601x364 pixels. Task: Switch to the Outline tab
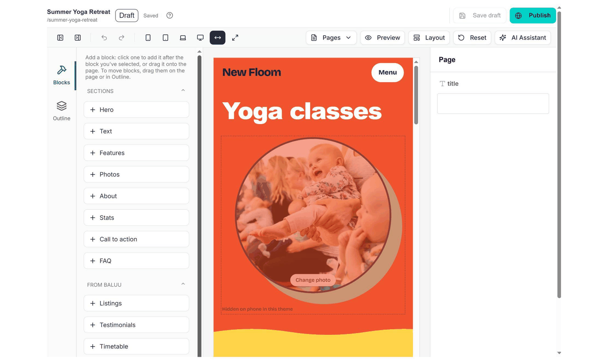click(x=61, y=111)
